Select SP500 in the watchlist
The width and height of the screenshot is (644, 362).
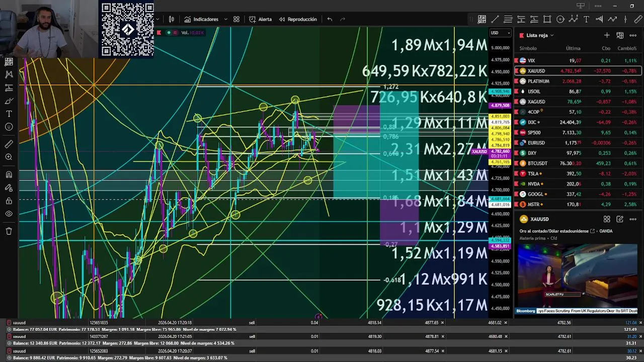(x=578, y=132)
